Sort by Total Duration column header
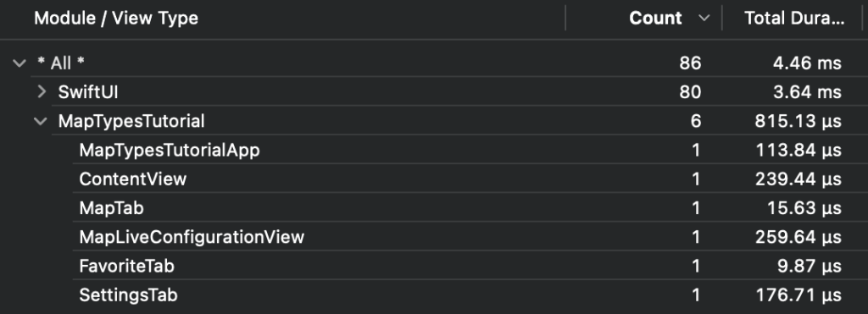 794,19
